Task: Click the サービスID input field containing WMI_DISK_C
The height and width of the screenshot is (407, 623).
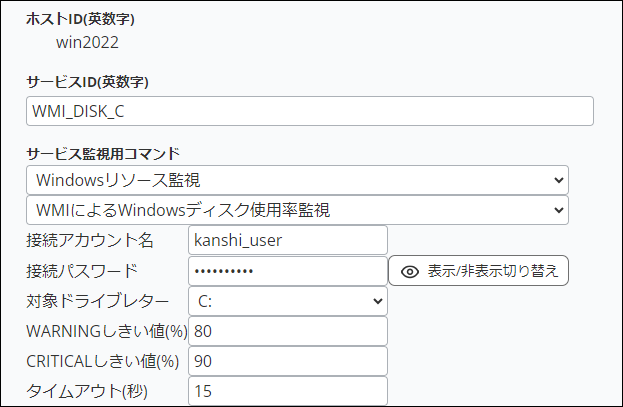Action: [x=310, y=111]
